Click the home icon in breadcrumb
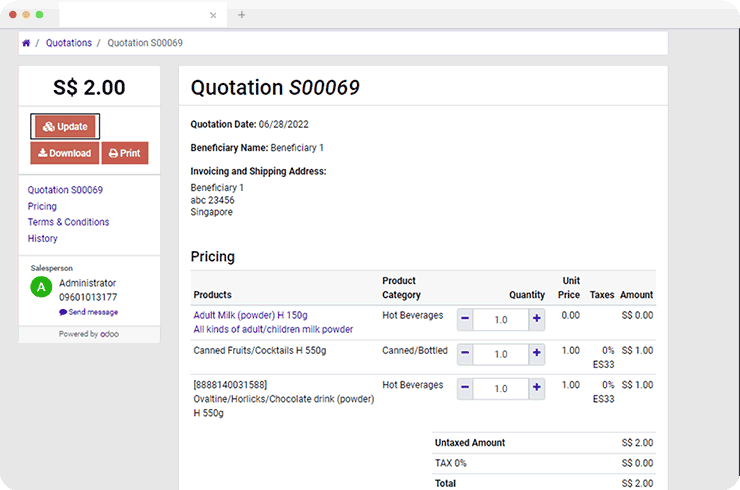The height and width of the screenshot is (490, 740). pos(26,43)
